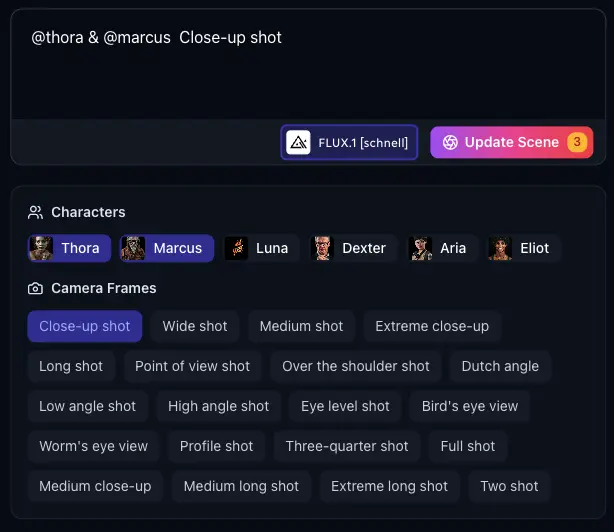Add Dexter character to scene

pos(354,248)
